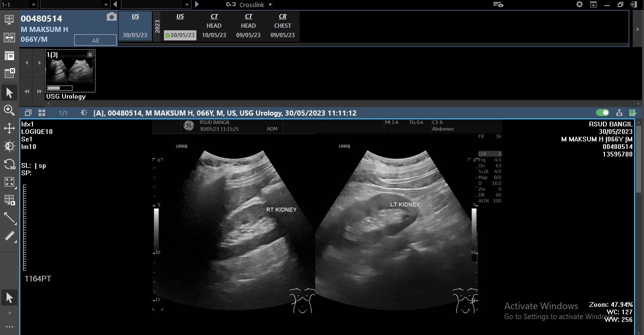Select the 3D rotate tool
Viewport: 644px width, 335px height.
pyautogui.click(x=9, y=164)
